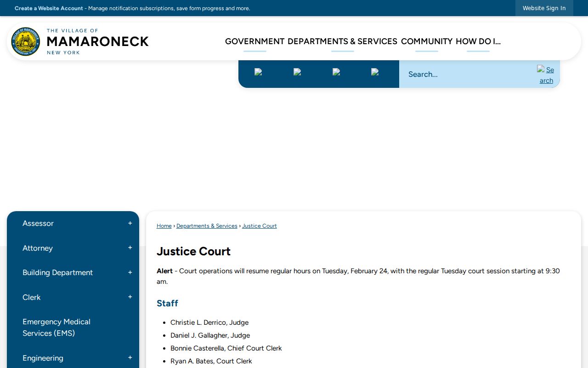Open Engineering page from sidebar
Viewport: 588px width, 368px height.
tap(43, 358)
